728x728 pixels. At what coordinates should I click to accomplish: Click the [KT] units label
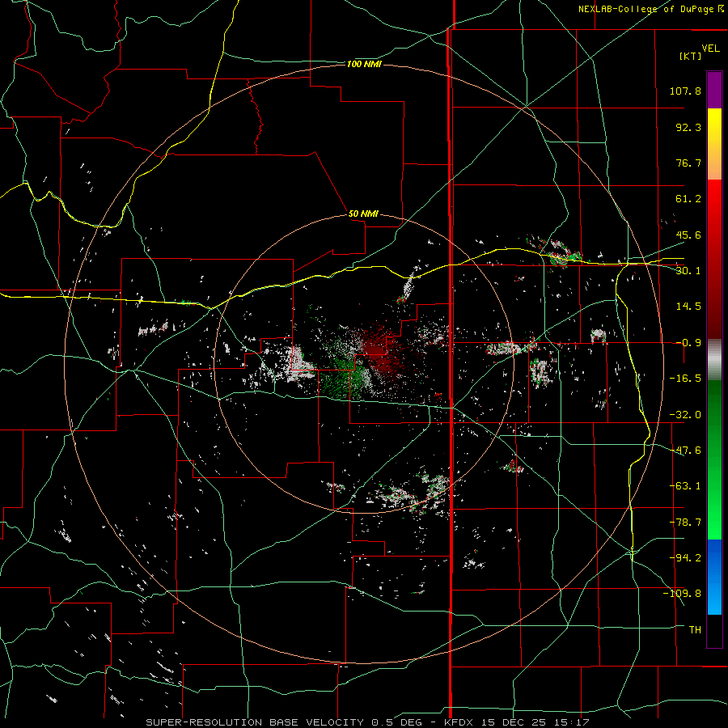point(691,56)
